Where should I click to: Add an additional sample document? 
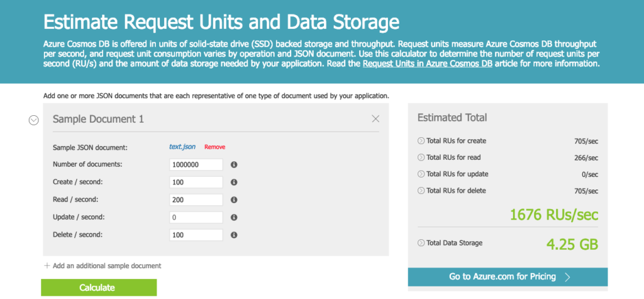coord(103,266)
